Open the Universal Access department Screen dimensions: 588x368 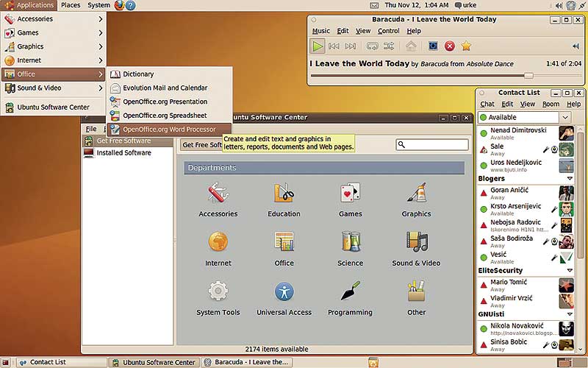[284, 298]
